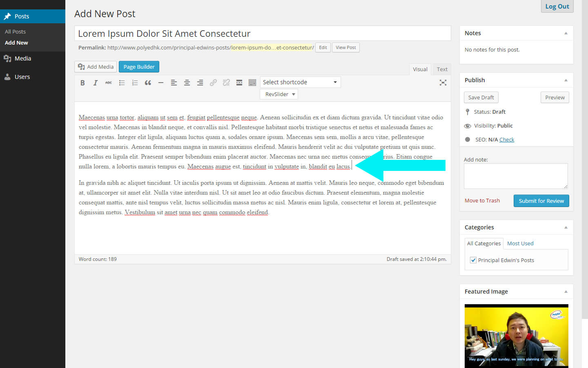Click the Word count: 189 text
Image resolution: width=588 pixels, height=368 pixels.
(98, 259)
